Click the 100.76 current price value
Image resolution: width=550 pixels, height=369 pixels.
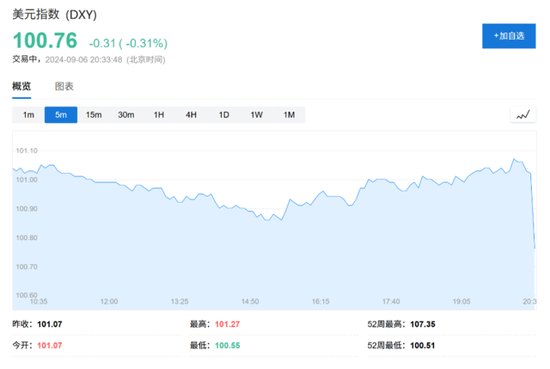45,40
